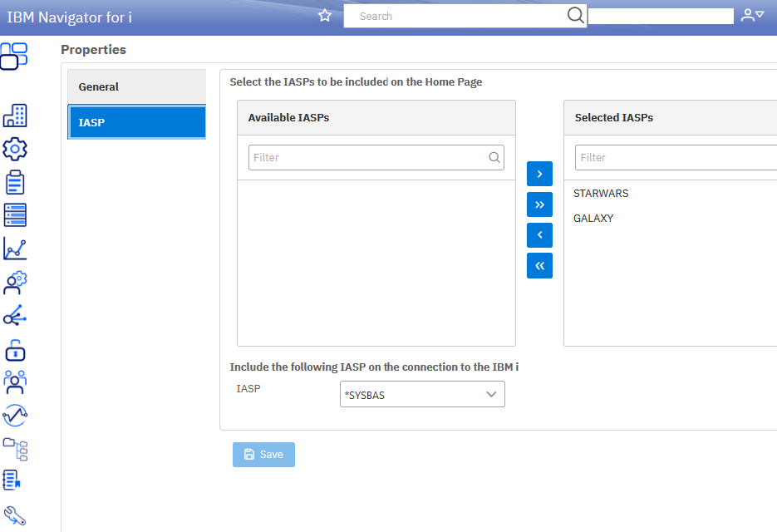Select the IASP tab
777x532 pixels.
click(x=137, y=122)
